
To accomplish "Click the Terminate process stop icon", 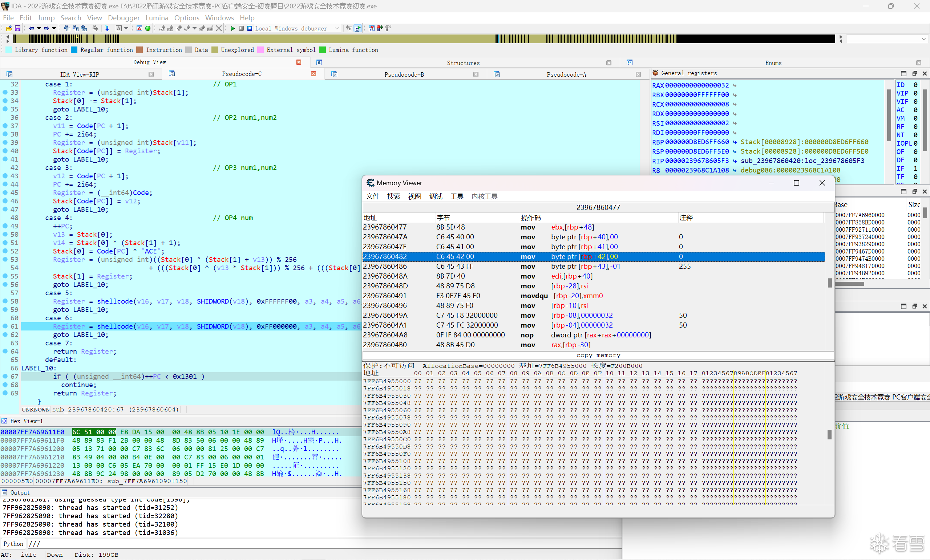I will [250, 28].
